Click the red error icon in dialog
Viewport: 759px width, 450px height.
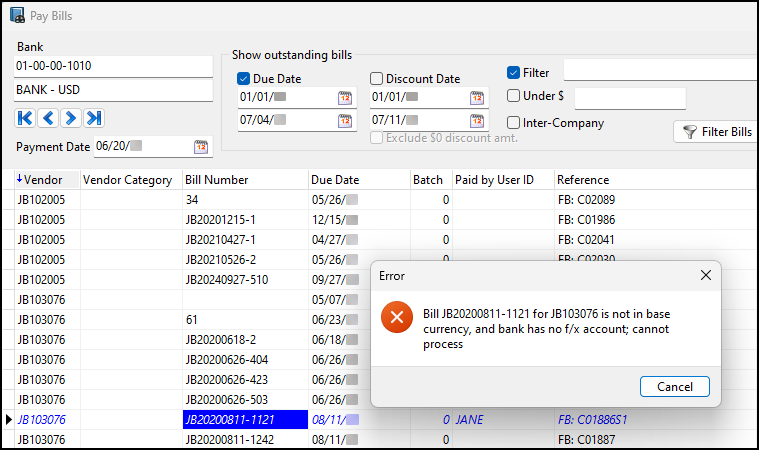click(397, 317)
